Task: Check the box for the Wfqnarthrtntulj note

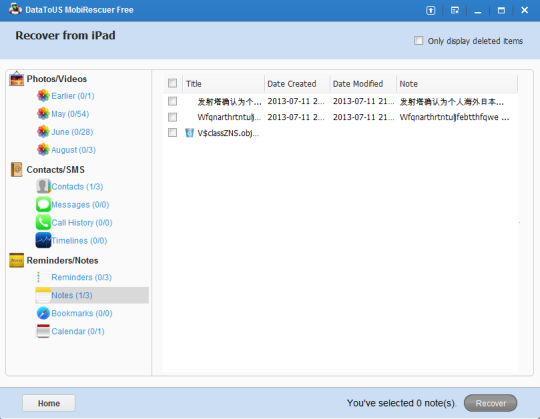Action: 173,117
